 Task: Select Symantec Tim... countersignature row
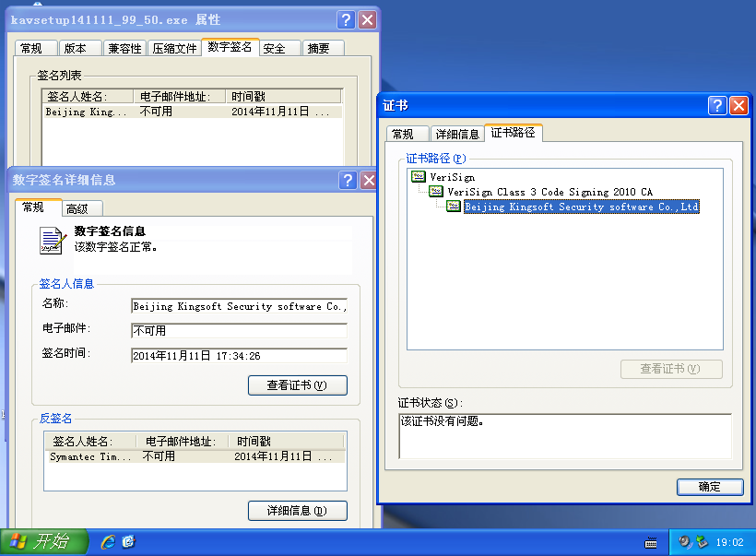195,456
